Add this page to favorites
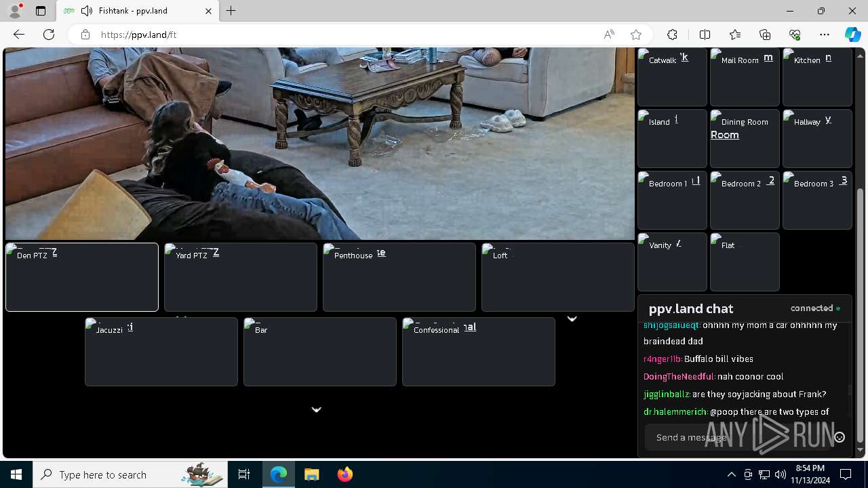The image size is (868, 488). point(636,35)
